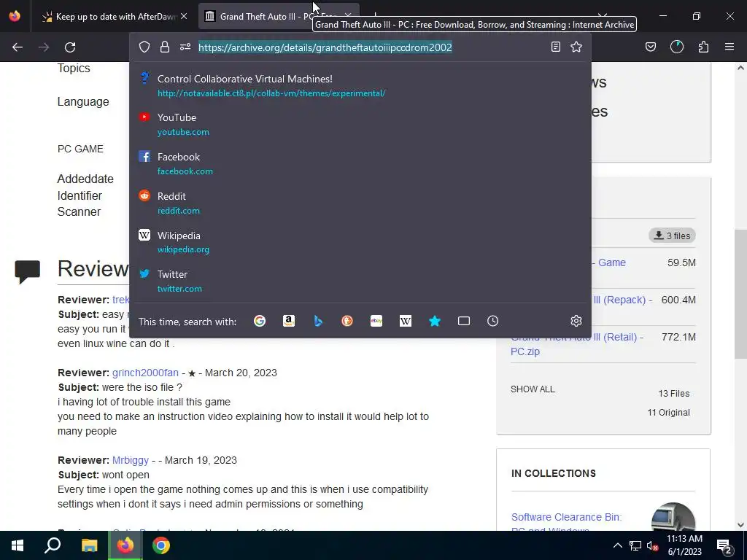
Task: Search this time with Amazon
Action: click(289, 321)
